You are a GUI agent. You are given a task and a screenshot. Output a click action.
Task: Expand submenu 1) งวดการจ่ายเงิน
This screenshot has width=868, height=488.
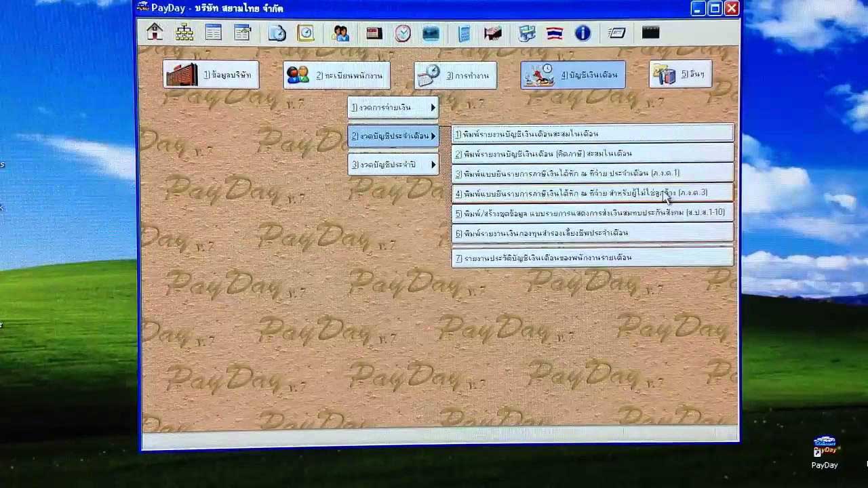pos(393,107)
